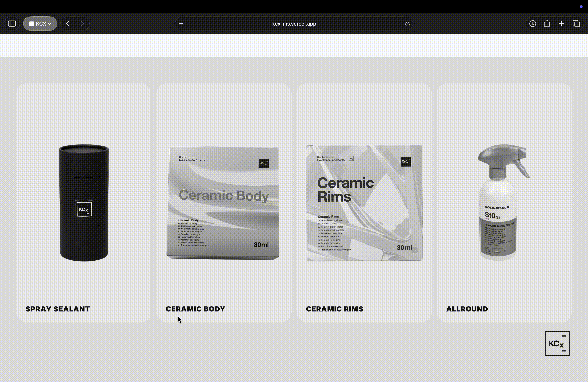The height and width of the screenshot is (382, 588).
Task: Select the CERAMIC BODY title
Action: pyautogui.click(x=195, y=309)
